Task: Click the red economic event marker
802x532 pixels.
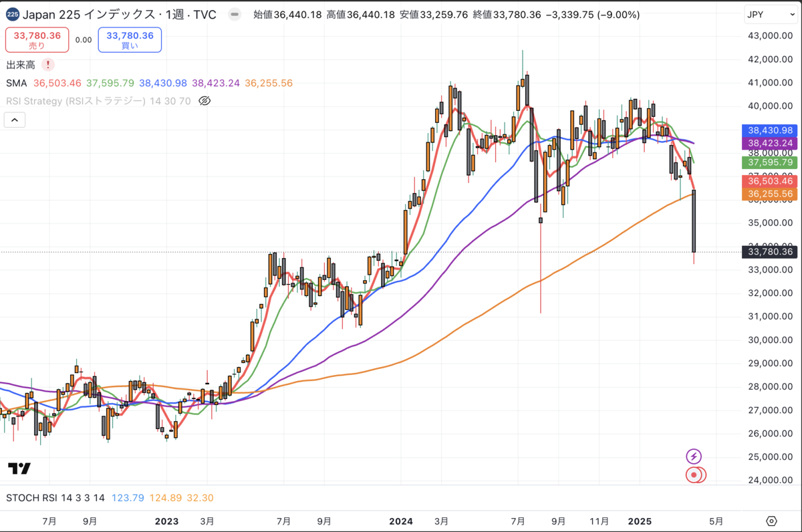Action: click(x=695, y=475)
